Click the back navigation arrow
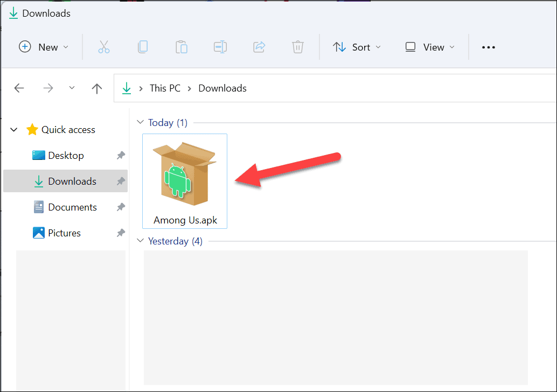This screenshot has width=557, height=392. [19, 88]
